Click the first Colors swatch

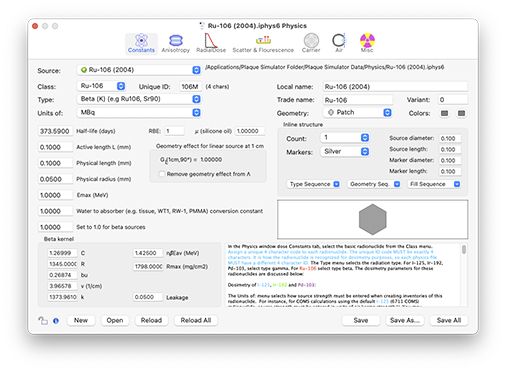[444, 113]
